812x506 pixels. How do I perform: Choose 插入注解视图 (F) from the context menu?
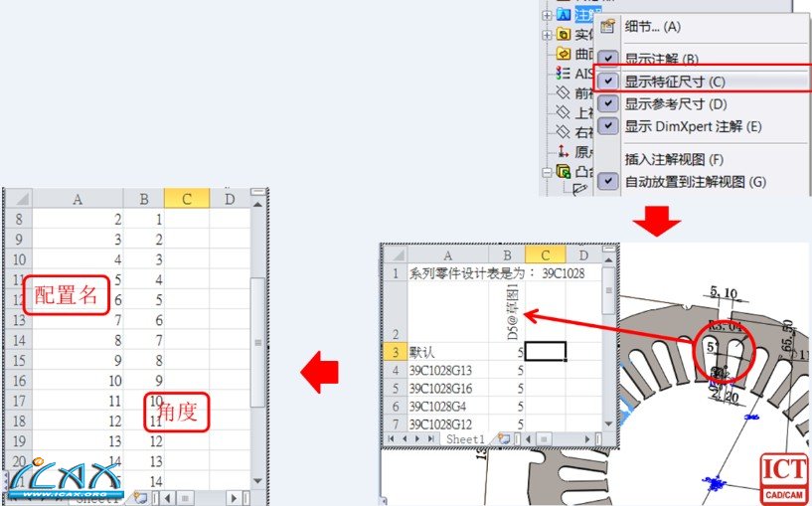(x=674, y=159)
